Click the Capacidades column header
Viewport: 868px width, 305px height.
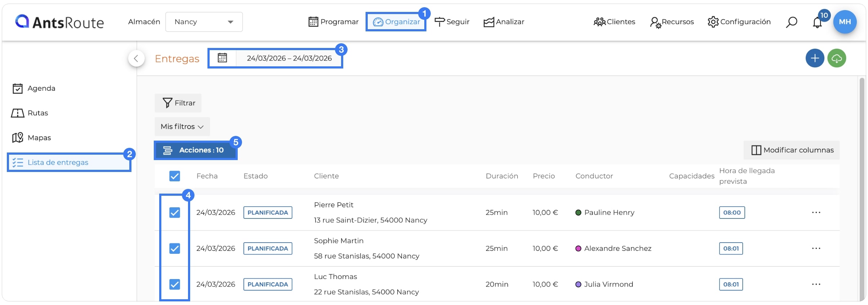pyautogui.click(x=692, y=176)
